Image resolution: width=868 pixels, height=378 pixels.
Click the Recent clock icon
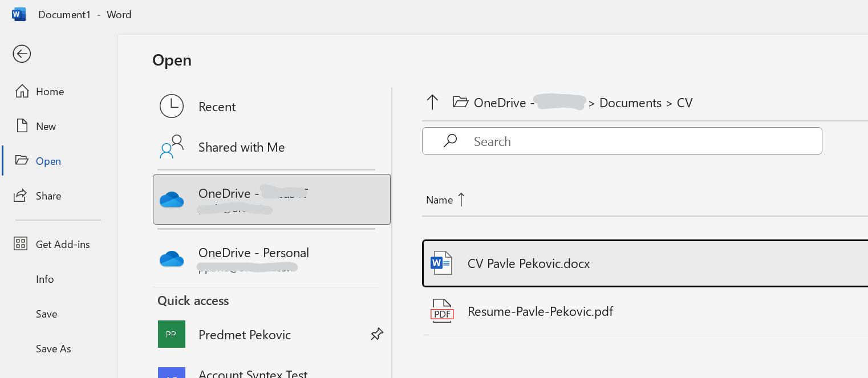coord(172,106)
